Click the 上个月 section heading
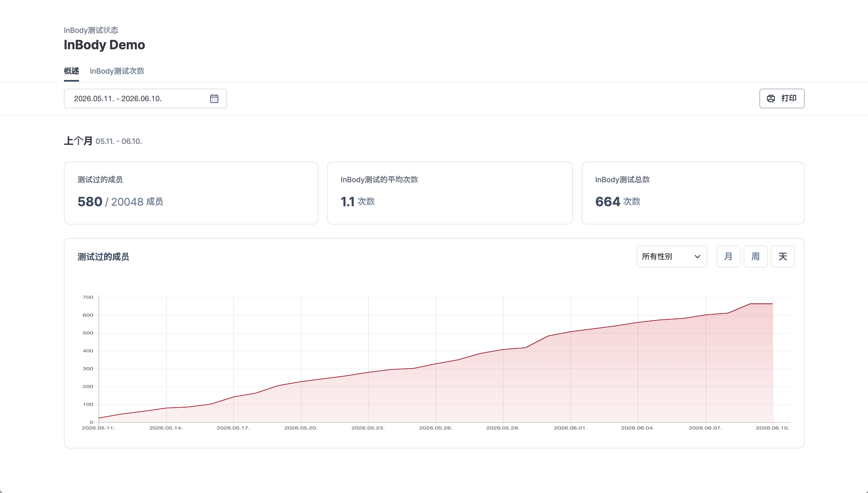This screenshot has height=493, width=868. (x=78, y=141)
